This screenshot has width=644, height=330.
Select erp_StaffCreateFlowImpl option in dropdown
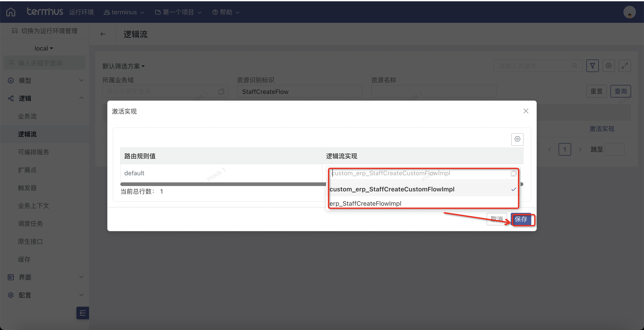[366, 203]
